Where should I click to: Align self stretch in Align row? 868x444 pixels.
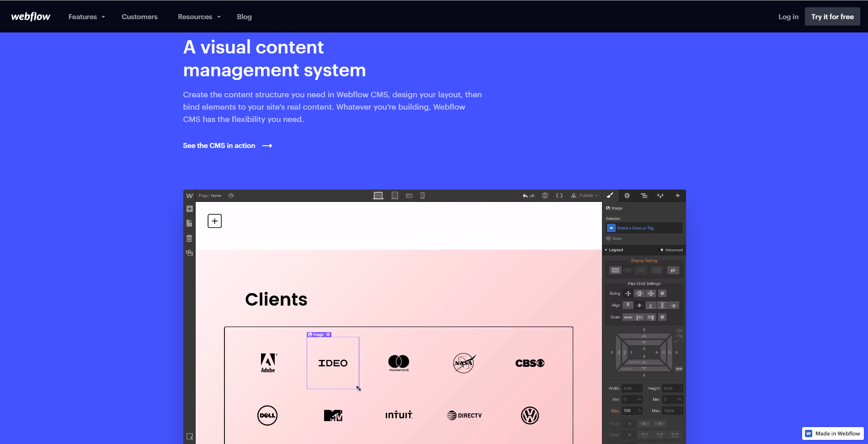tap(662, 305)
